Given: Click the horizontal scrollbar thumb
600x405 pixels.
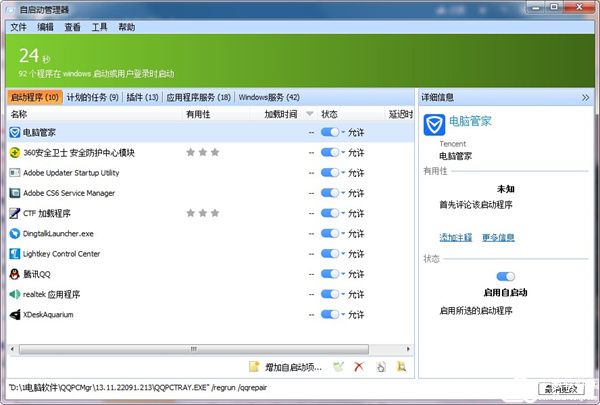Looking at the screenshot, I should (194, 349).
